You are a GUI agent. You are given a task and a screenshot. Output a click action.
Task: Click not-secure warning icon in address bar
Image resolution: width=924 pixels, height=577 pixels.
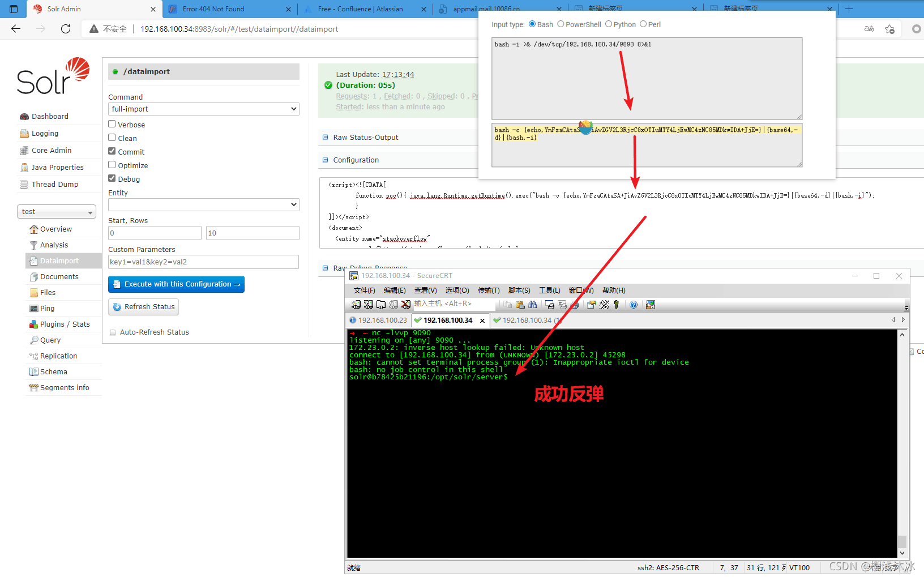pyautogui.click(x=94, y=29)
